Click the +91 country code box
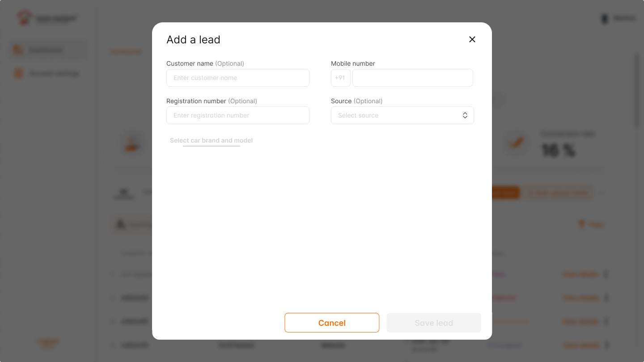 (x=340, y=78)
